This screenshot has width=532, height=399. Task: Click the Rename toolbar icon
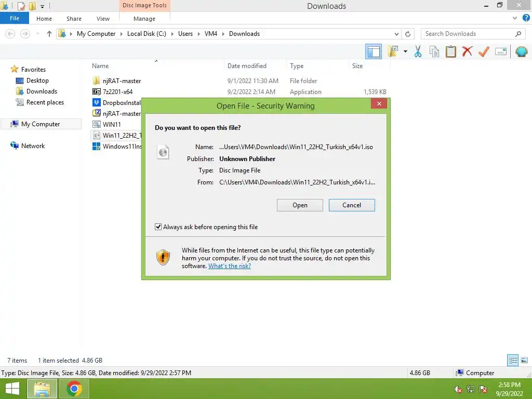tap(501, 51)
